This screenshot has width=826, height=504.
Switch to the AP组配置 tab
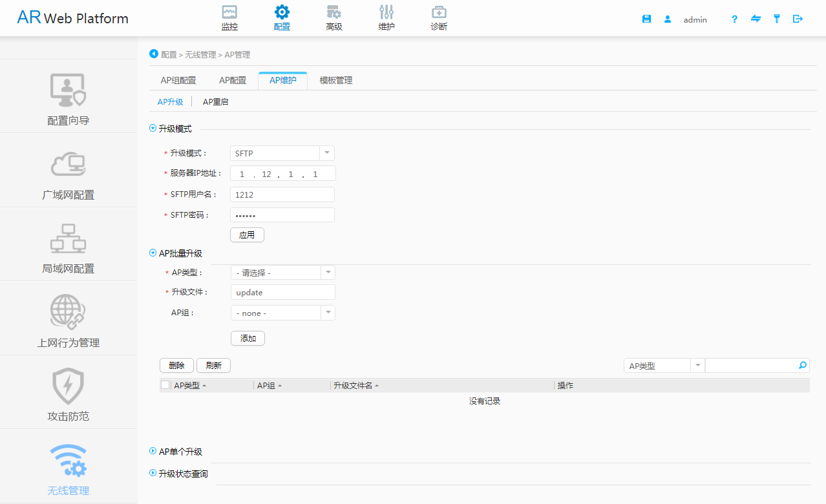(178, 81)
